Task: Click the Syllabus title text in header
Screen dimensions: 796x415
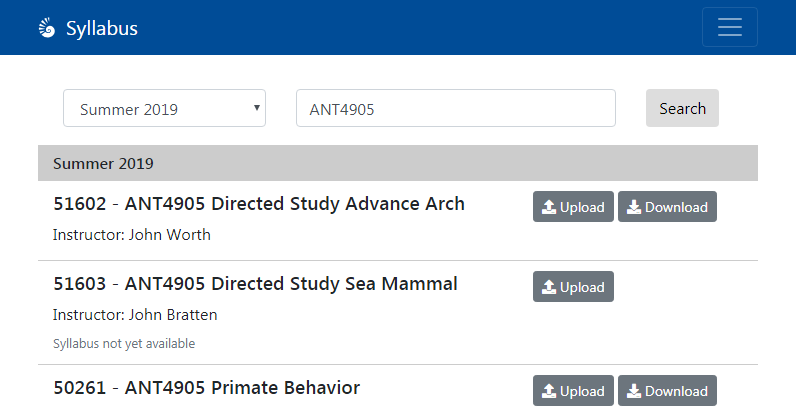Action: coord(102,28)
